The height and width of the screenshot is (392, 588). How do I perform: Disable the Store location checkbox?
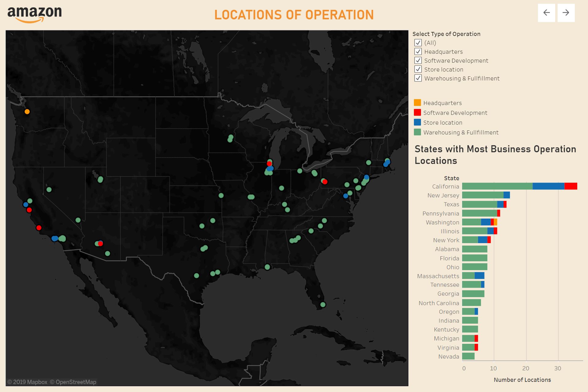tap(418, 69)
